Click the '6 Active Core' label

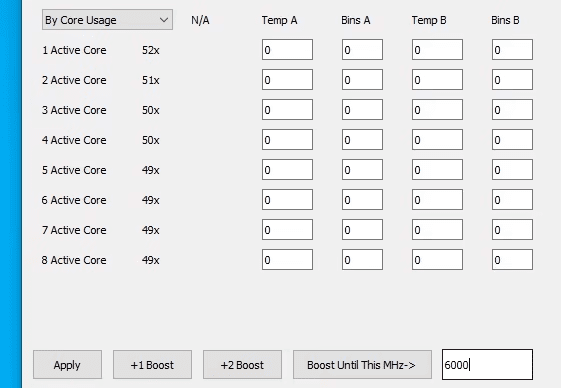[74, 200]
